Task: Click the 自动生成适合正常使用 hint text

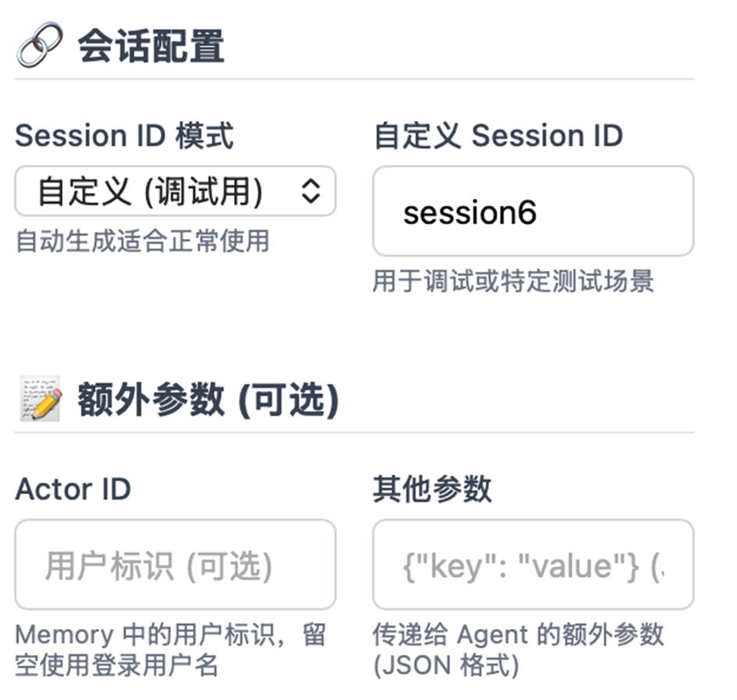Action: (x=142, y=241)
